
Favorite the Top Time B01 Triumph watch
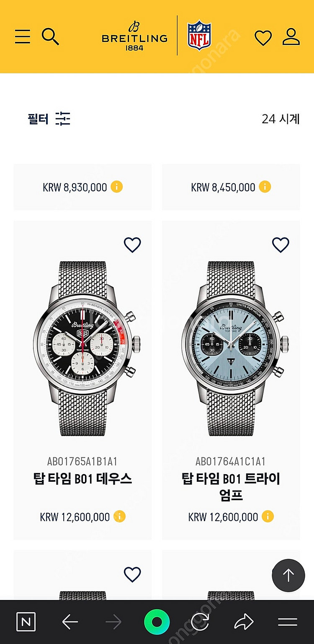pos(281,245)
